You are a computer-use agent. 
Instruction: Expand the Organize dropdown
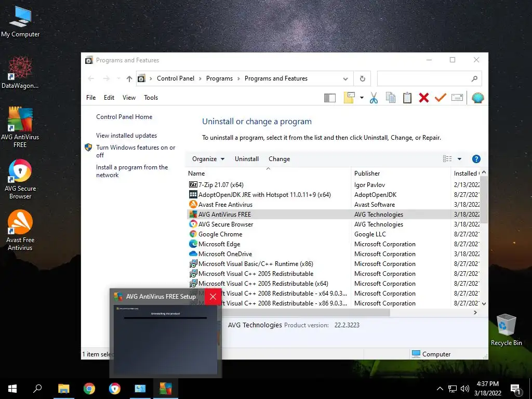[x=208, y=159]
